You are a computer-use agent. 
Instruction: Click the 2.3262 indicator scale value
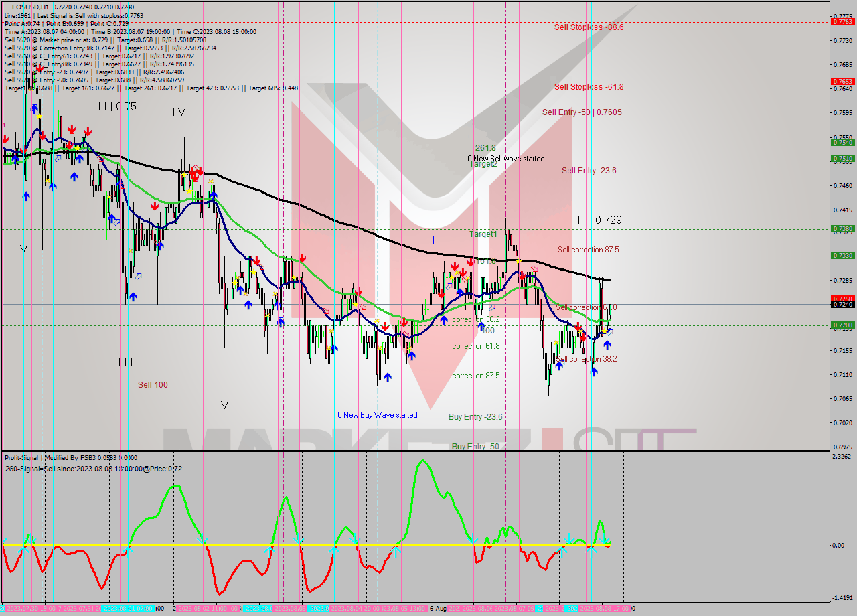[x=842, y=457]
